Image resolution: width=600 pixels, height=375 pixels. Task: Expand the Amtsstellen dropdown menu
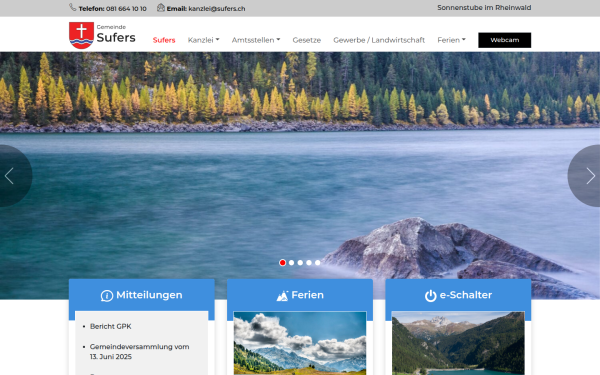256,40
